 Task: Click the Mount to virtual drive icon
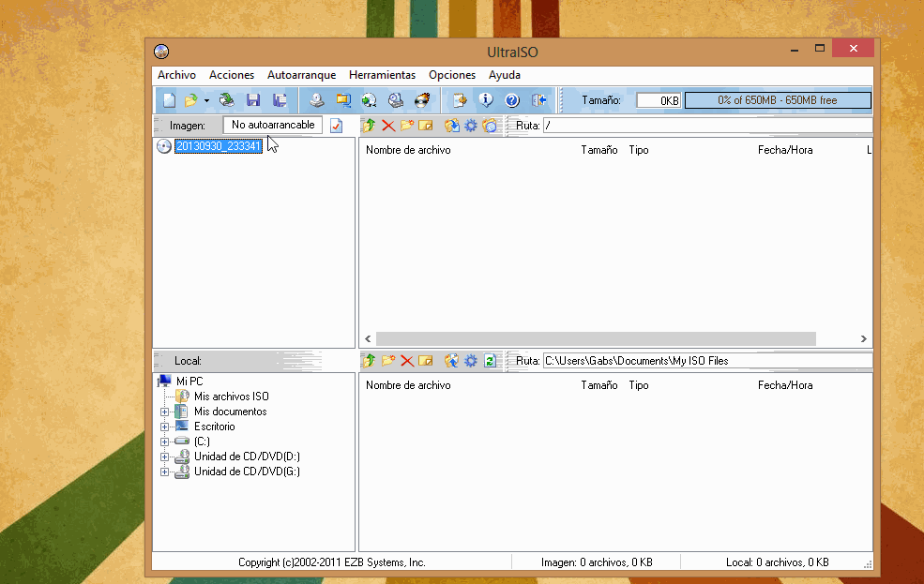(x=370, y=100)
